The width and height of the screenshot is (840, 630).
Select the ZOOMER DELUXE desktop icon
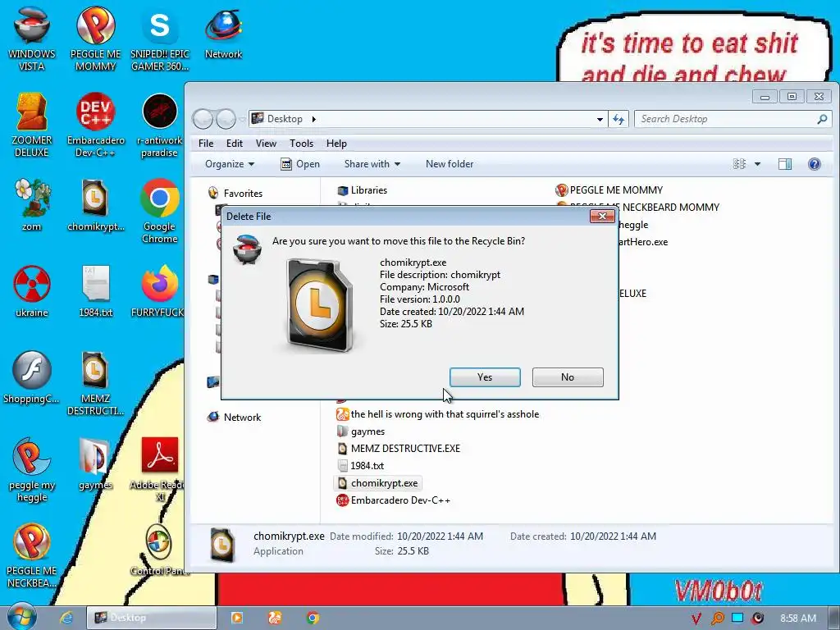tap(32, 125)
